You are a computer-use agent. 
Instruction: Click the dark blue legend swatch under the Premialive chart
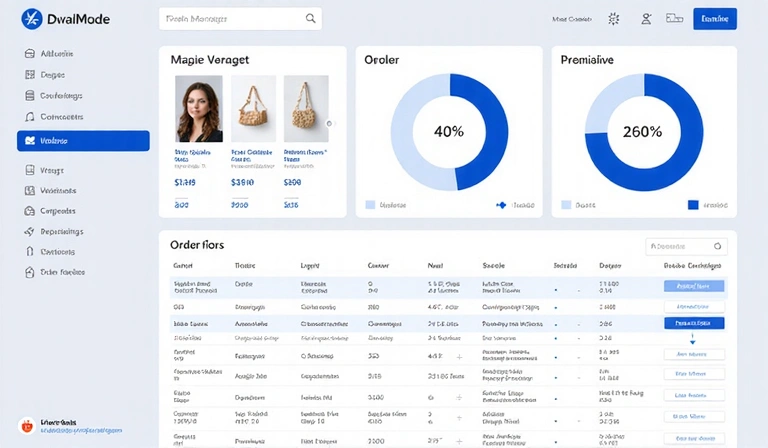[x=693, y=205]
